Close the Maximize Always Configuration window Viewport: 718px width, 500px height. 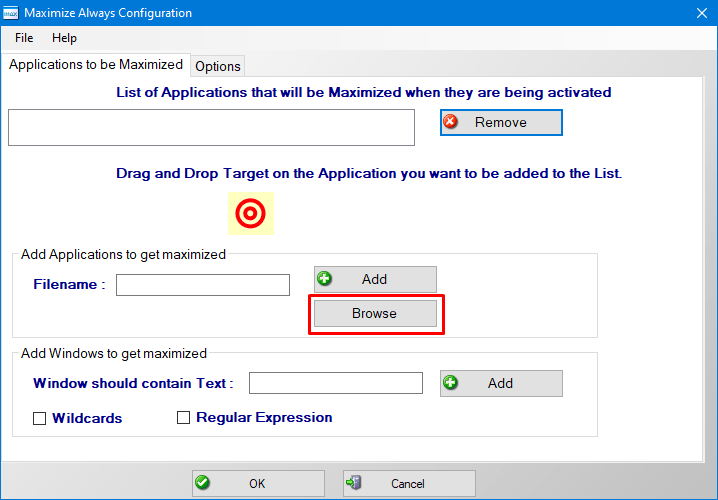tap(702, 13)
